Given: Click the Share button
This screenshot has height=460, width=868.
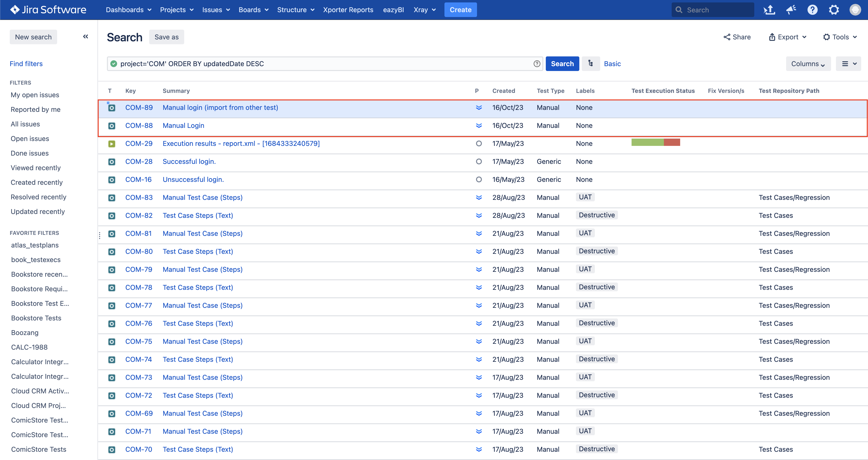Looking at the screenshot, I should pos(737,37).
